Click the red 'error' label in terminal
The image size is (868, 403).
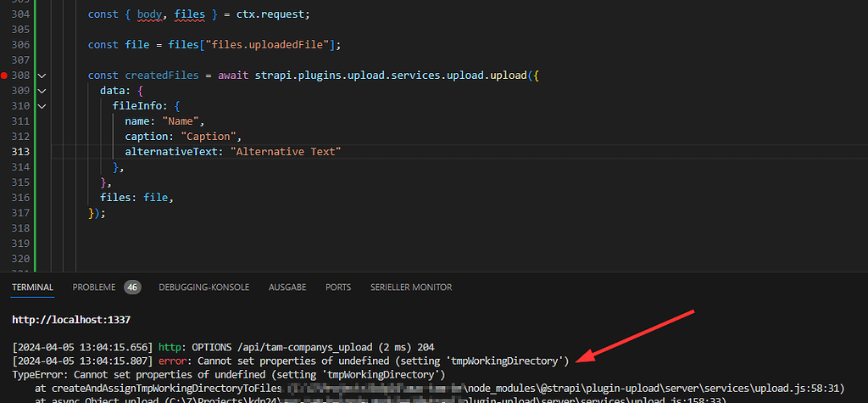pos(174,361)
